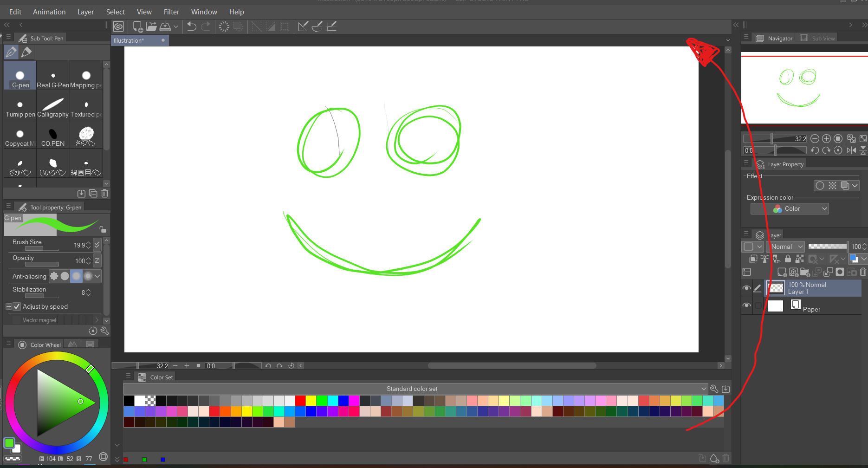
Task: Pick the red swatch in color set
Action: pyautogui.click(x=300, y=400)
